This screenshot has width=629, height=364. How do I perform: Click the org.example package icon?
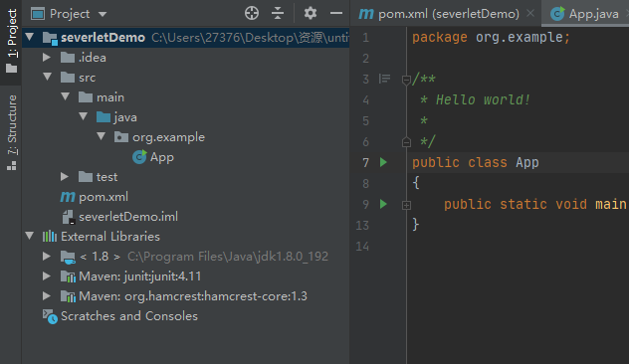[x=121, y=137]
